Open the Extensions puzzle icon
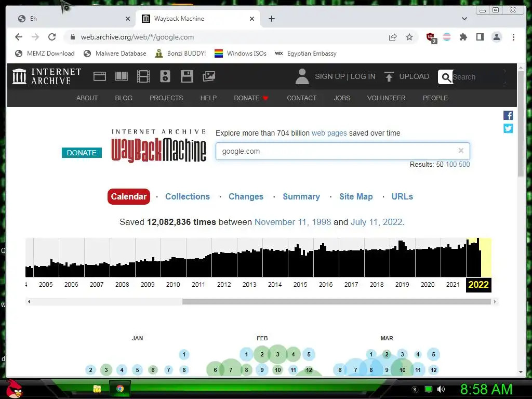 point(463,37)
